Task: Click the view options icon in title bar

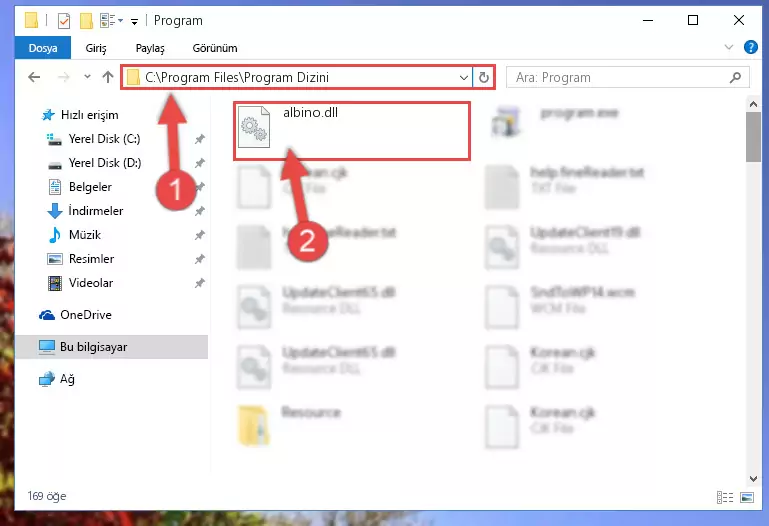Action: [x=107, y=21]
